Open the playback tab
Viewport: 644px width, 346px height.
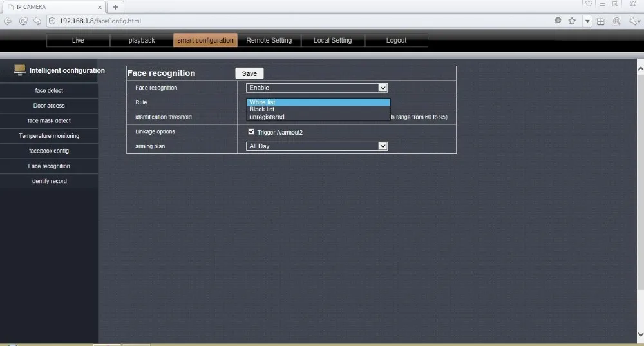point(142,41)
